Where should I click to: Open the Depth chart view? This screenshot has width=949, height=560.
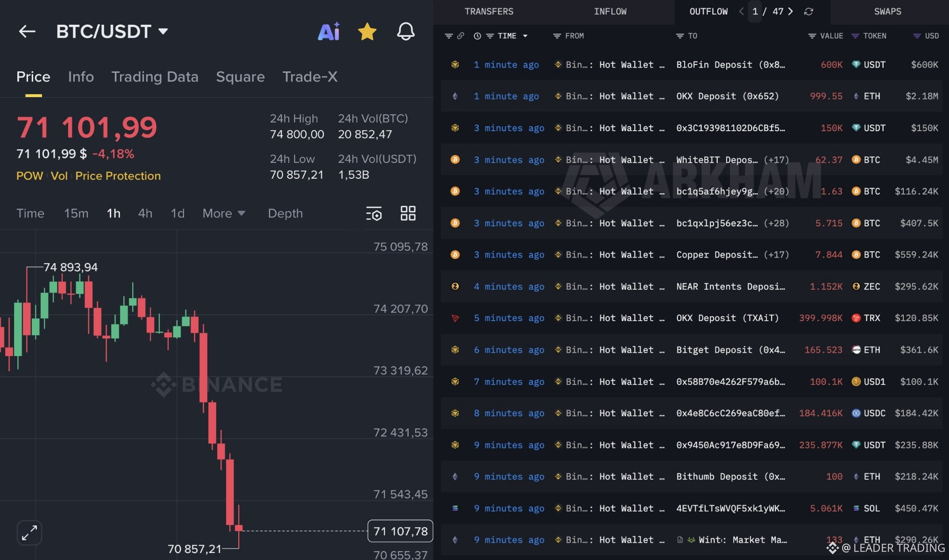(285, 213)
